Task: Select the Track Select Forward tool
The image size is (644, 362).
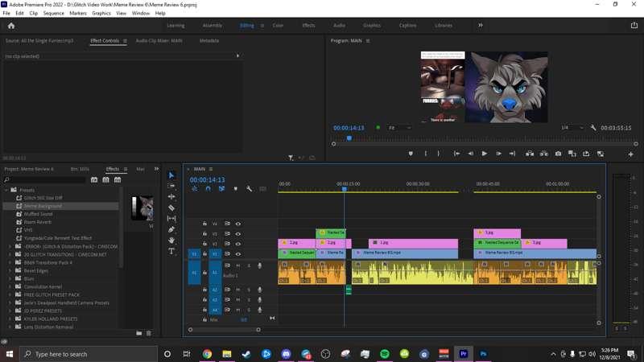Action: coord(171,186)
